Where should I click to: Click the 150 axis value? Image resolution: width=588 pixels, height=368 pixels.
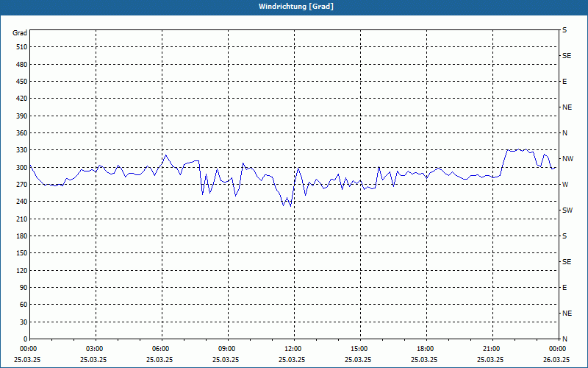(x=21, y=253)
